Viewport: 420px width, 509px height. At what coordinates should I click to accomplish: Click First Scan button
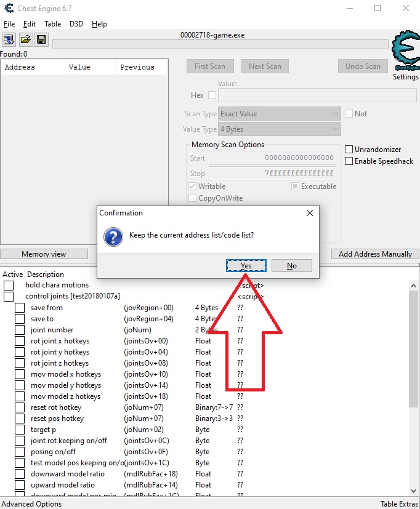(x=210, y=66)
